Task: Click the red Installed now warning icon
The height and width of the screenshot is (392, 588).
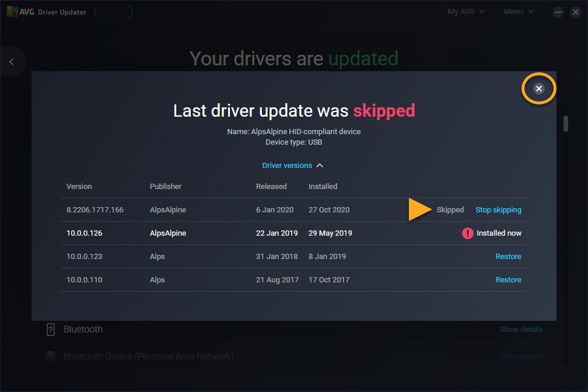Action: tap(467, 233)
